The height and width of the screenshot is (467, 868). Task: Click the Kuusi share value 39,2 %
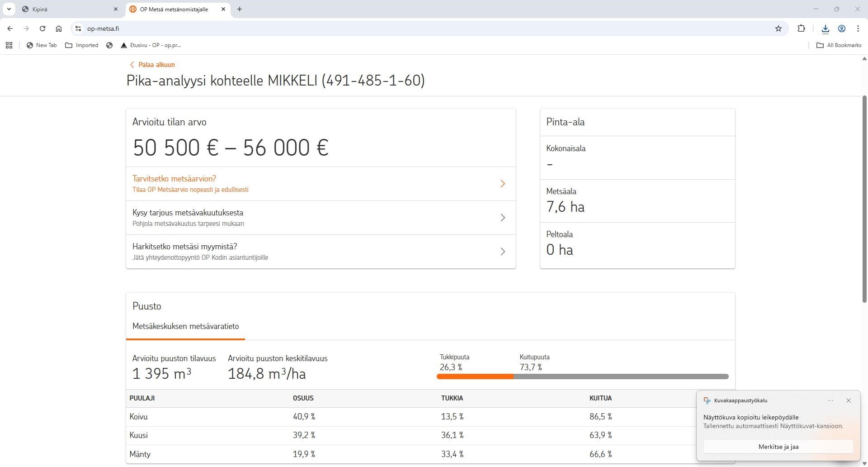(304, 435)
